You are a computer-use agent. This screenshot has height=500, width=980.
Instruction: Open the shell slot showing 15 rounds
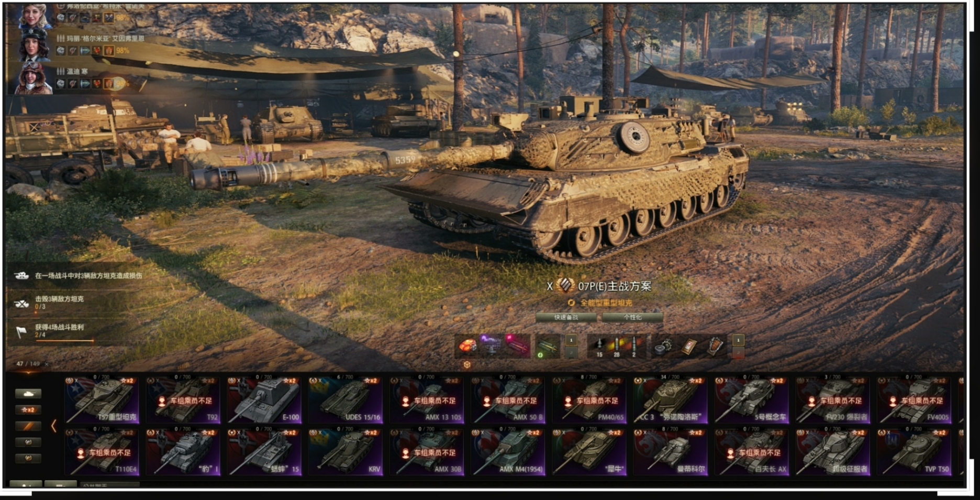tap(599, 346)
